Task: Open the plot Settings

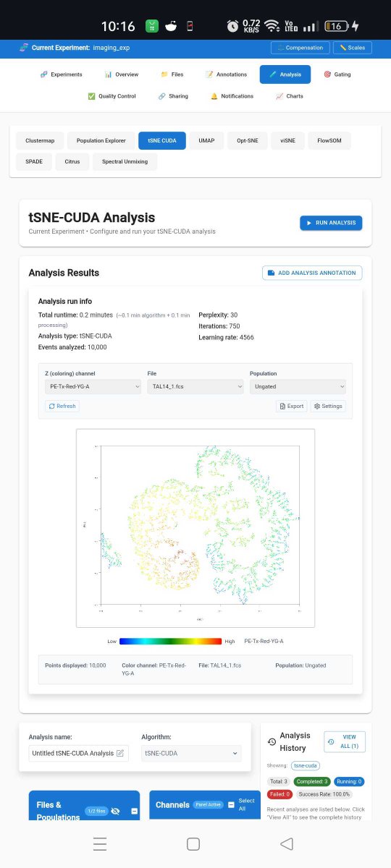Action: click(328, 407)
